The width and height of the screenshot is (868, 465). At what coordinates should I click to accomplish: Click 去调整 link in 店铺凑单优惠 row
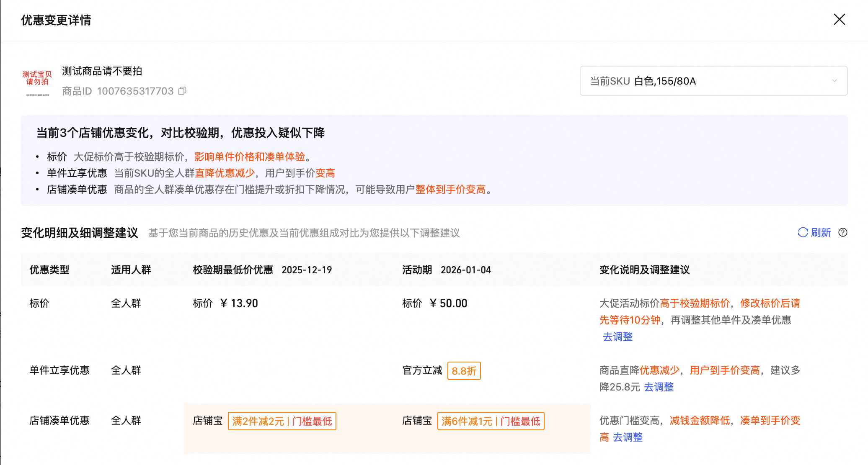[628, 437]
